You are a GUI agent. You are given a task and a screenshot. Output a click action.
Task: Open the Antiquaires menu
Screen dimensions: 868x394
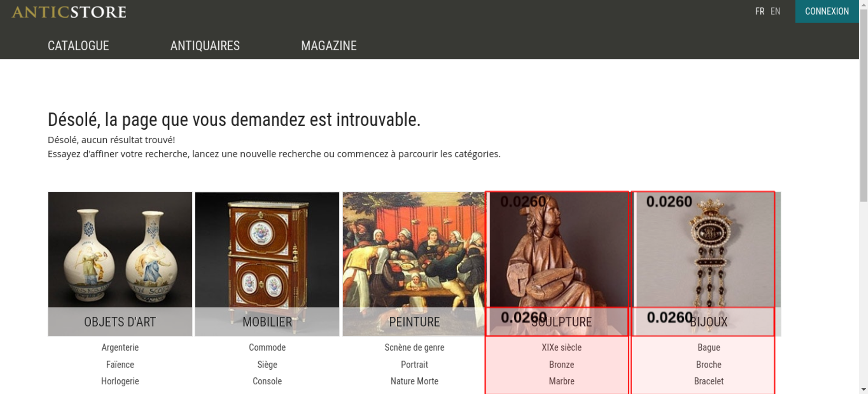pyautogui.click(x=205, y=46)
